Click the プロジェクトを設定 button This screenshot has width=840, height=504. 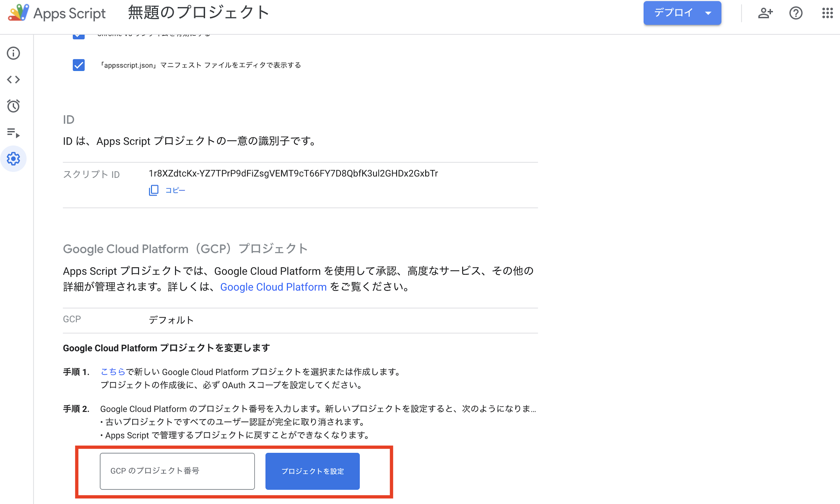tap(312, 471)
